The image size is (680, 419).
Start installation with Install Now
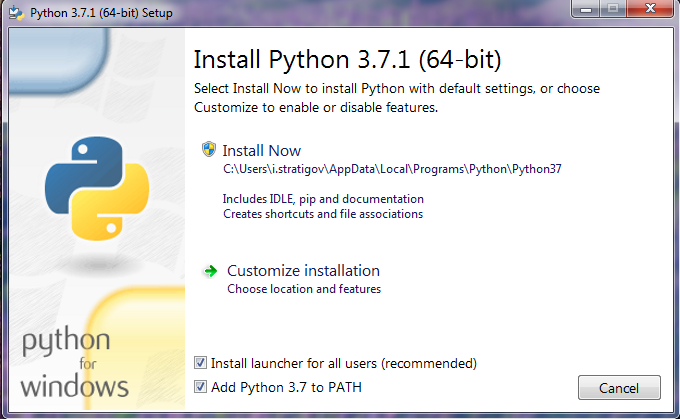click(x=262, y=151)
